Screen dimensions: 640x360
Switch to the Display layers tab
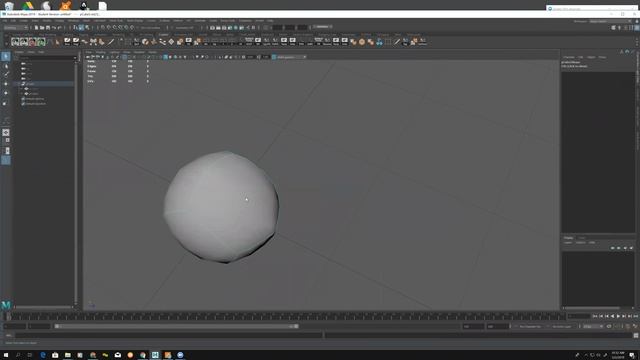pyautogui.click(x=568, y=238)
